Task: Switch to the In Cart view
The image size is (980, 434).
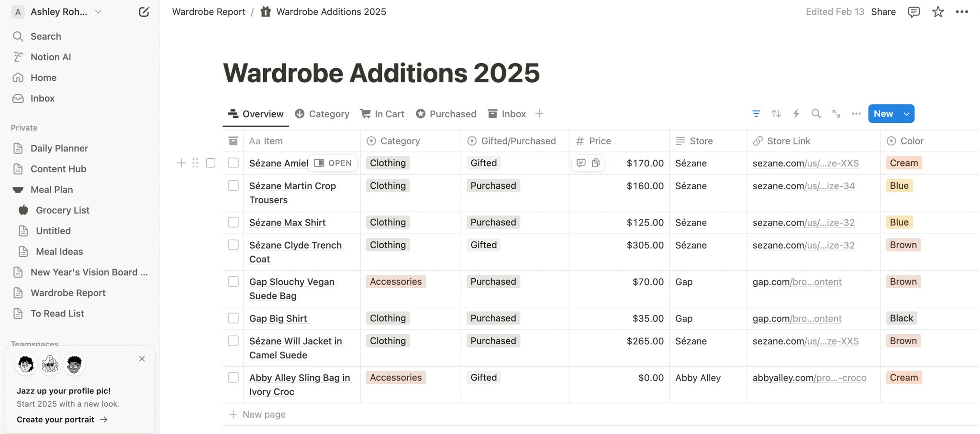Action: pyautogui.click(x=382, y=114)
